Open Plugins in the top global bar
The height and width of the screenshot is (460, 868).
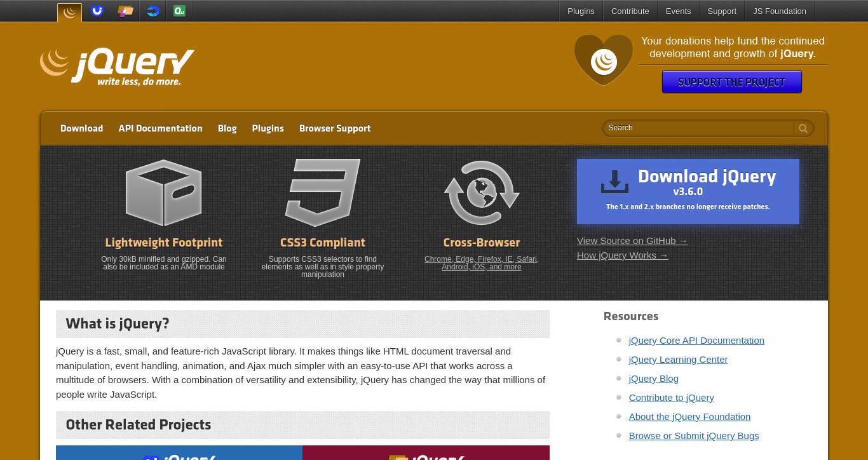pos(581,11)
